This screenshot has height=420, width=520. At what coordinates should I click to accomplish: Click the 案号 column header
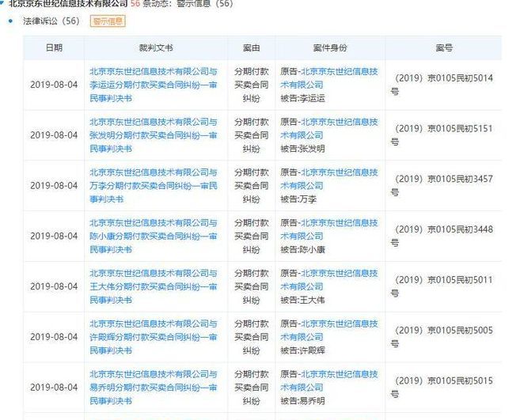[x=444, y=47]
